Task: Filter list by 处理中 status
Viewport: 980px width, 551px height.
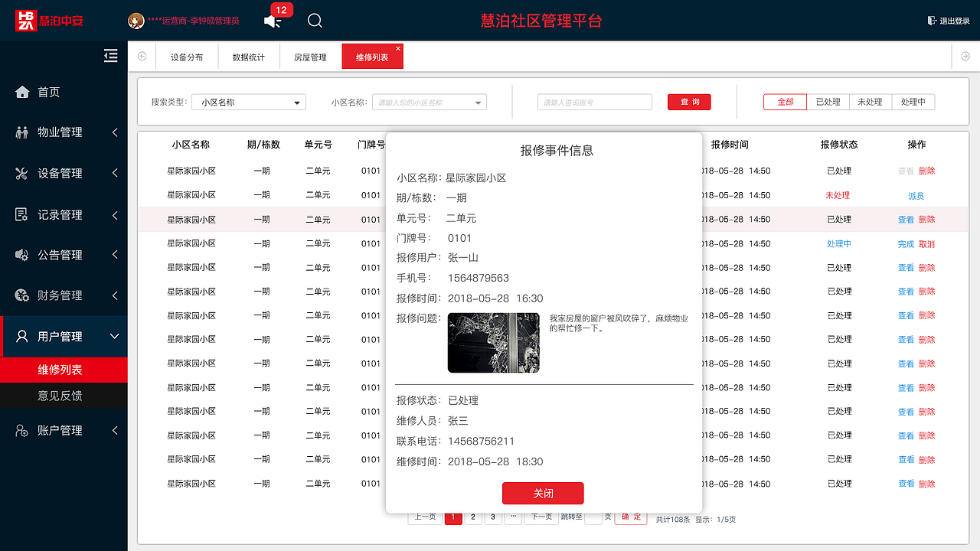Action: click(913, 100)
